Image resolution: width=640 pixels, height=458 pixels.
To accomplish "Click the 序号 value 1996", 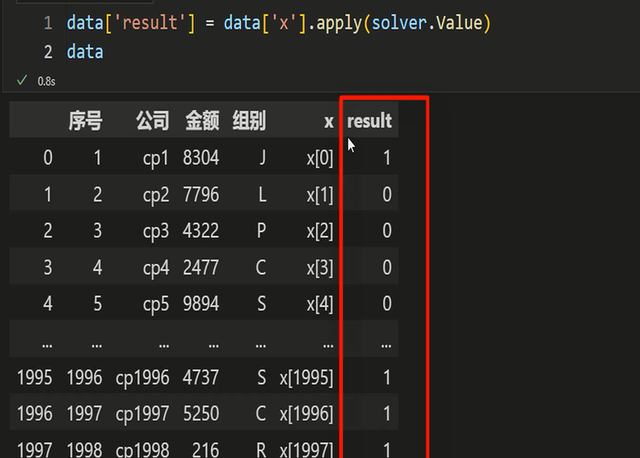I will [x=84, y=377].
